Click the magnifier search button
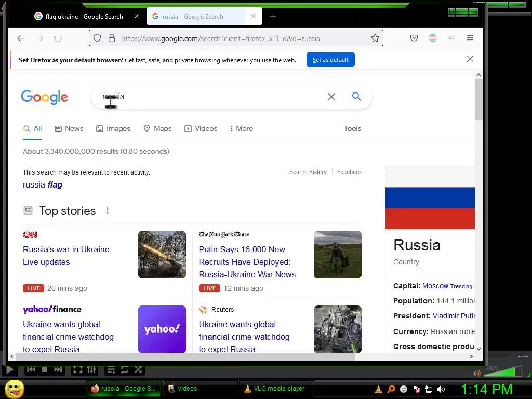 click(356, 96)
